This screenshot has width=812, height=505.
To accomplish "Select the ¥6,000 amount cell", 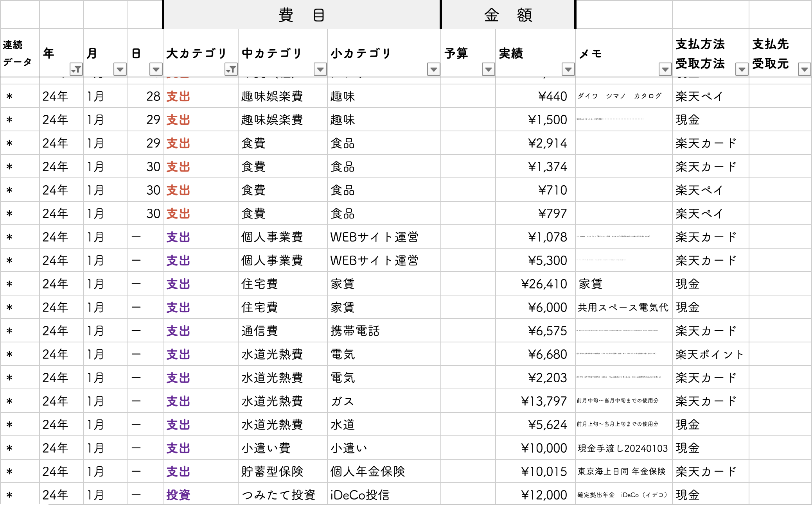I will (x=535, y=307).
